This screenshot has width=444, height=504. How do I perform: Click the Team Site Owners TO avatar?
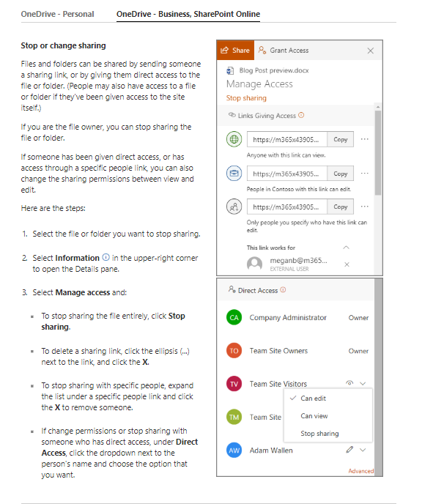(x=234, y=351)
